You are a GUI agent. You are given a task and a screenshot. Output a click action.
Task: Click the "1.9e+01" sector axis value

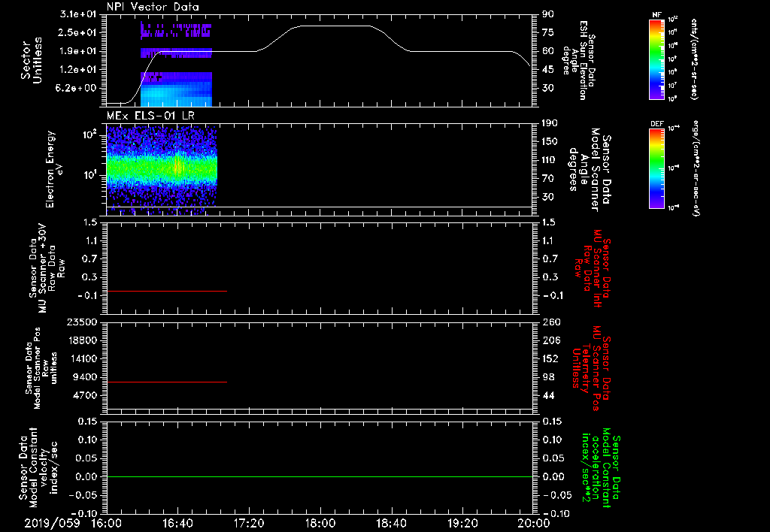(x=78, y=51)
